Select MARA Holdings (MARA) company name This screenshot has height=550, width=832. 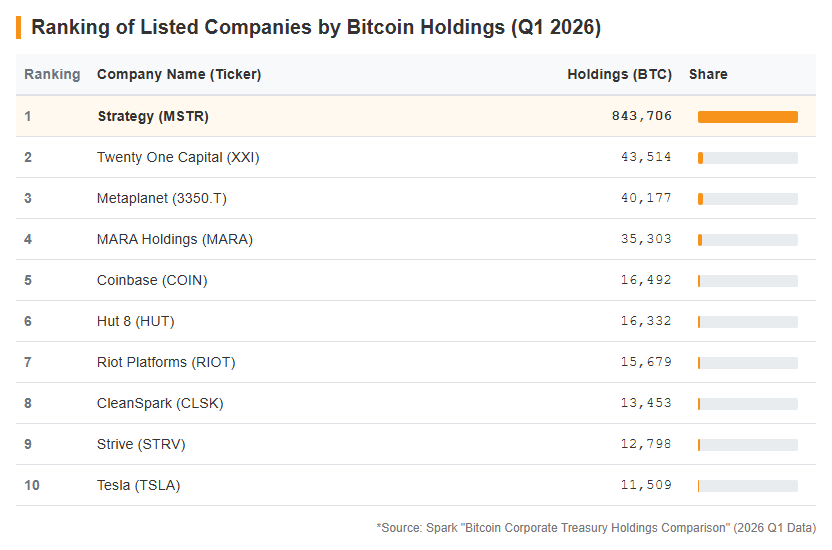[175, 239]
